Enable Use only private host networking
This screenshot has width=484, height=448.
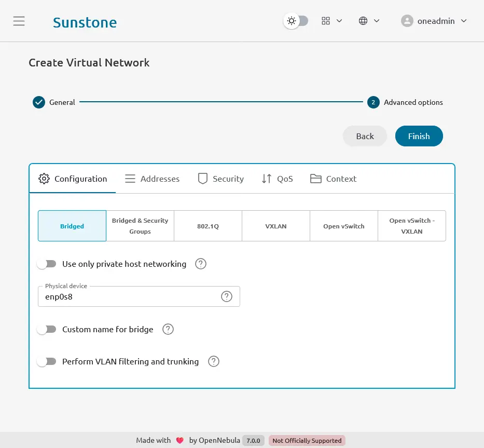point(47,264)
